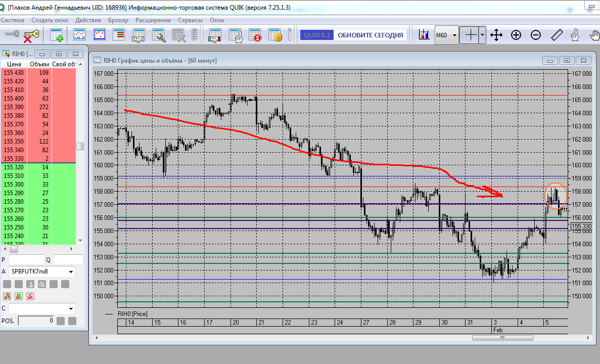Click the cancel sell orders S icon
The width and height of the screenshot is (600, 364).
30,296
